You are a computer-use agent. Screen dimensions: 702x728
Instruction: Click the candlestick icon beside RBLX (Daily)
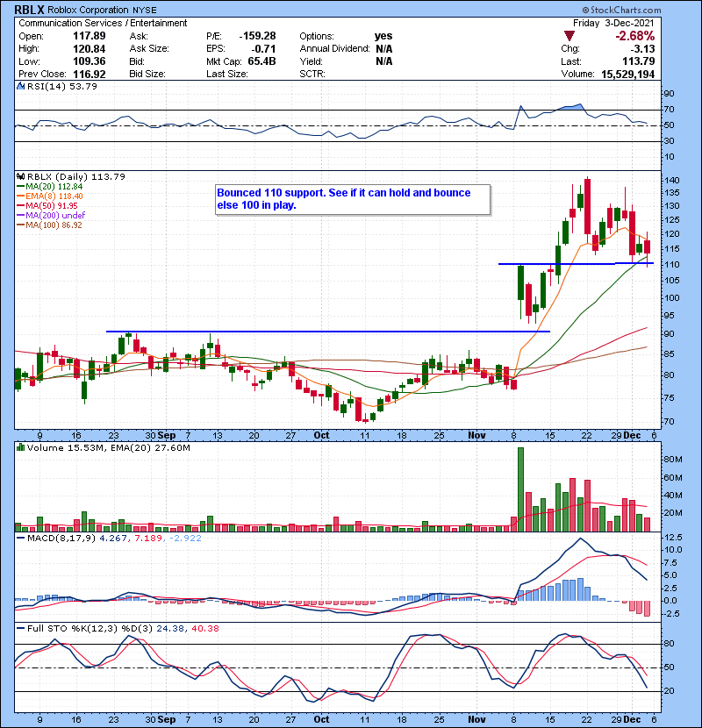pyautogui.click(x=20, y=176)
